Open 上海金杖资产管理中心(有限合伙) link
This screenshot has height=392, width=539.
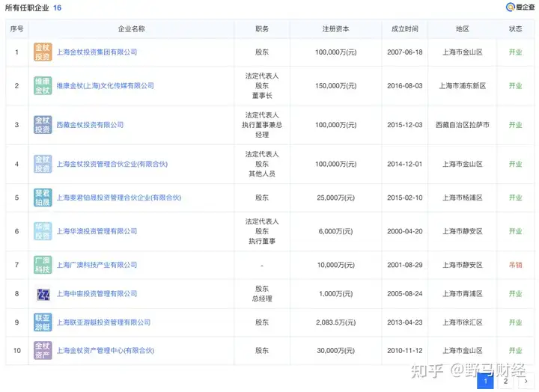click(106, 350)
